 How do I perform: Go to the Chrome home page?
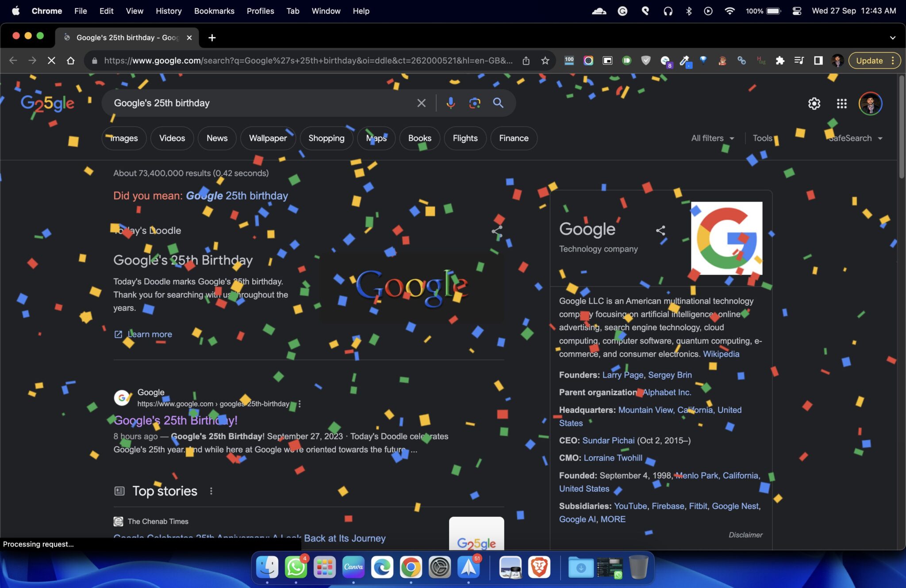tap(71, 61)
